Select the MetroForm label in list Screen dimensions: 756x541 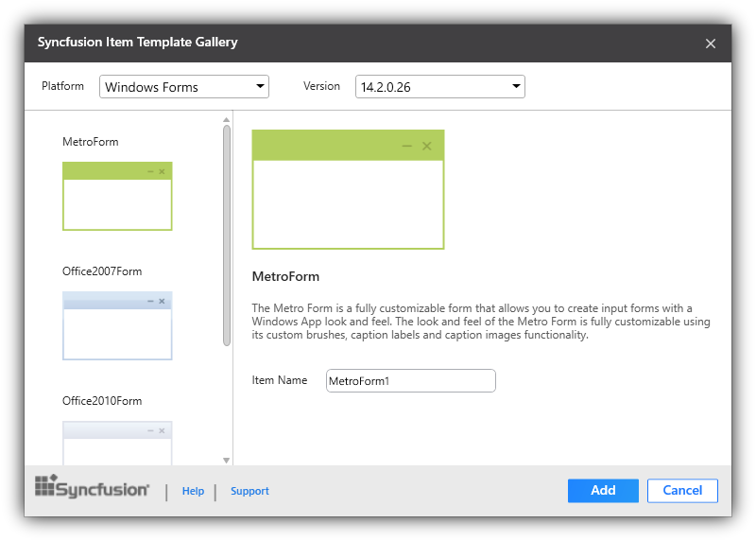coord(91,142)
